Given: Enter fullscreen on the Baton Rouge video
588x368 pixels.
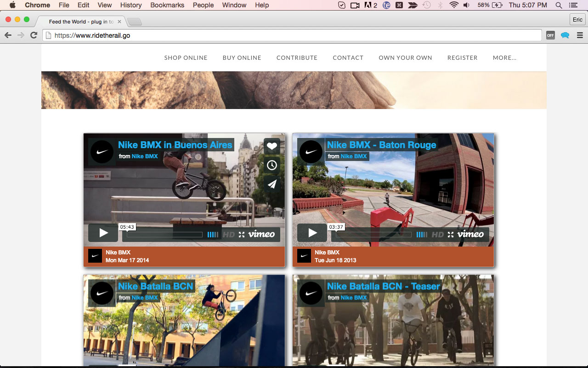Looking at the screenshot, I should pyautogui.click(x=451, y=235).
